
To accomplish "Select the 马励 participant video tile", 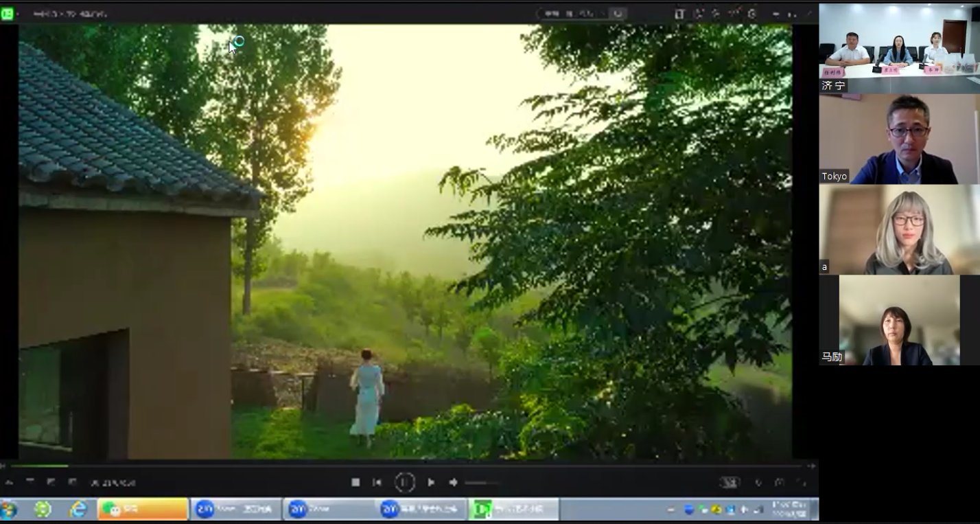I will tap(899, 320).
